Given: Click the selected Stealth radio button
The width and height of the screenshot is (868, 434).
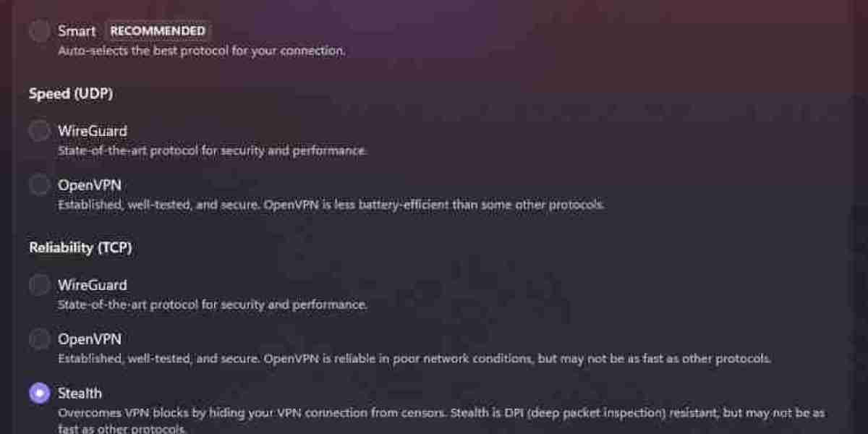Looking at the screenshot, I should (x=40, y=393).
